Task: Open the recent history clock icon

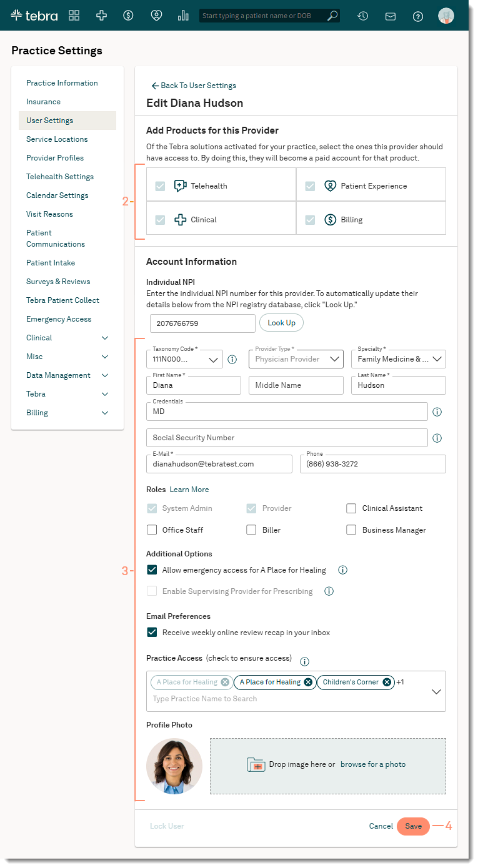Action: coord(362,16)
